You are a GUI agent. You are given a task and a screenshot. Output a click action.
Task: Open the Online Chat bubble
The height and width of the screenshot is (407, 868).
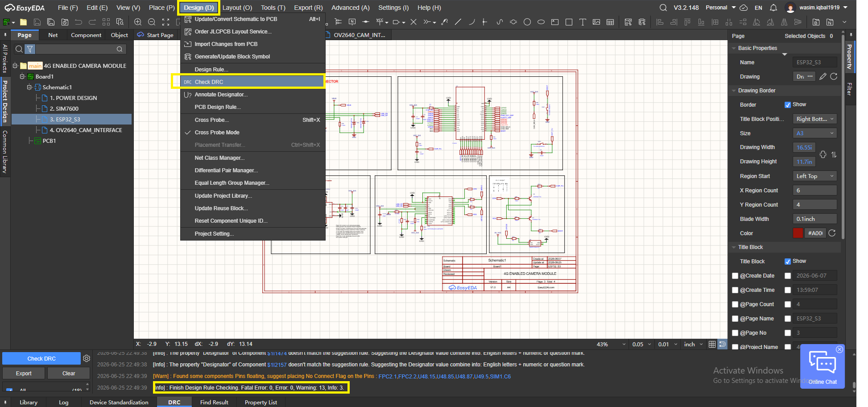[x=823, y=367]
